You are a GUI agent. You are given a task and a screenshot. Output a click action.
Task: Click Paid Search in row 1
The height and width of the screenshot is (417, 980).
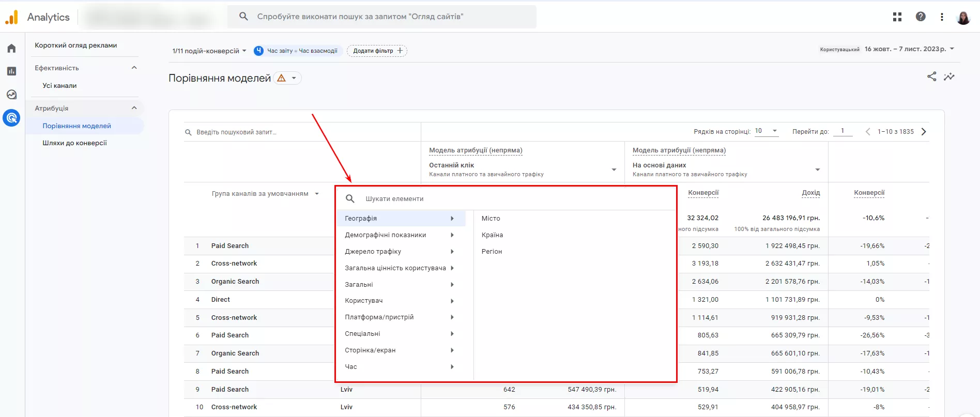coord(230,246)
